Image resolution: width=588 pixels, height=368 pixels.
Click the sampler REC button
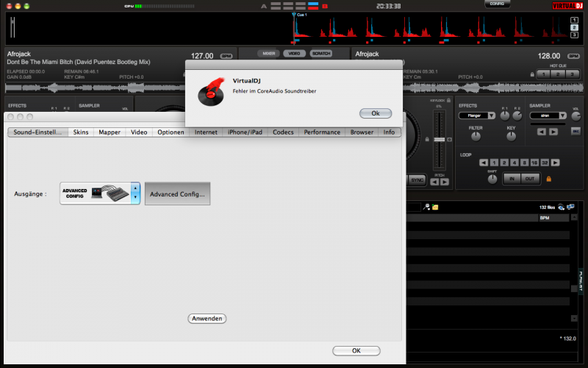[x=576, y=131]
